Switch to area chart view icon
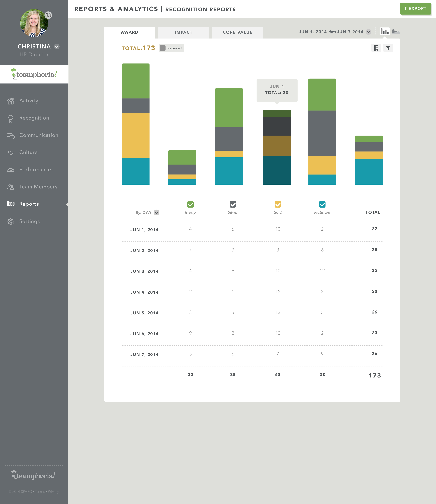This screenshot has width=436, height=504. 396,32
